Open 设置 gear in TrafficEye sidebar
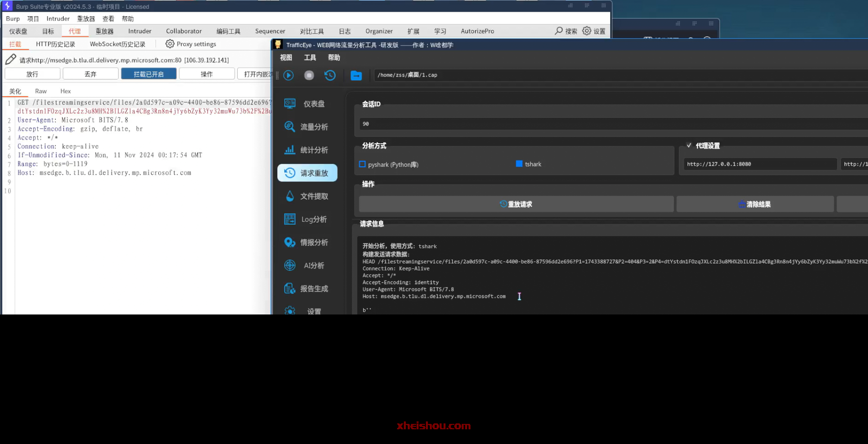Image resolution: width=868 pixels, height=444 pixels. click(x=290, y=310)
